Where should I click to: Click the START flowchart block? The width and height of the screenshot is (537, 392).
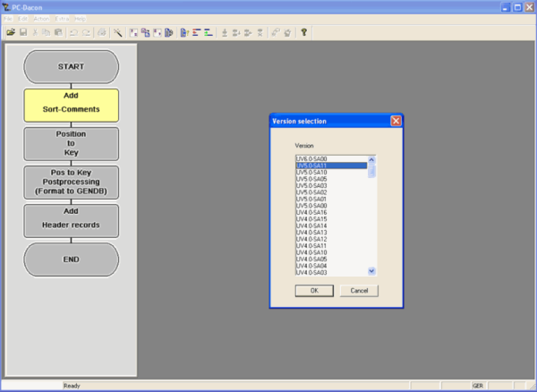(72, 67)
